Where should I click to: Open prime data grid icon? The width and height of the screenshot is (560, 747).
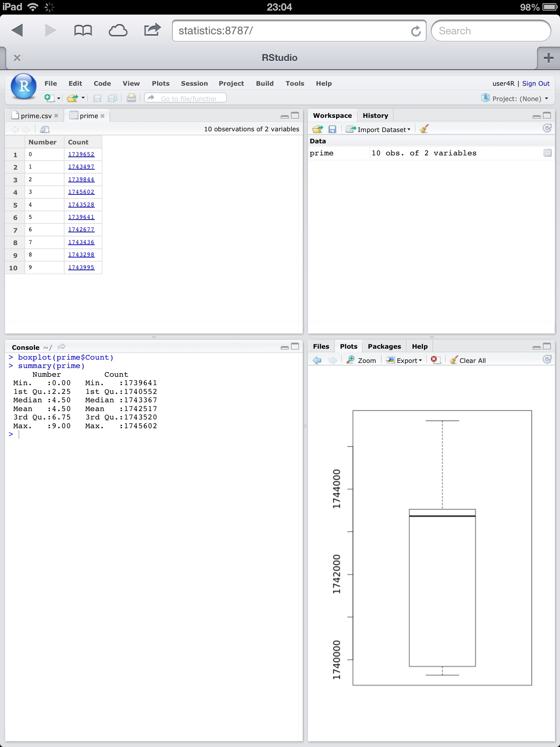point(547,153)
